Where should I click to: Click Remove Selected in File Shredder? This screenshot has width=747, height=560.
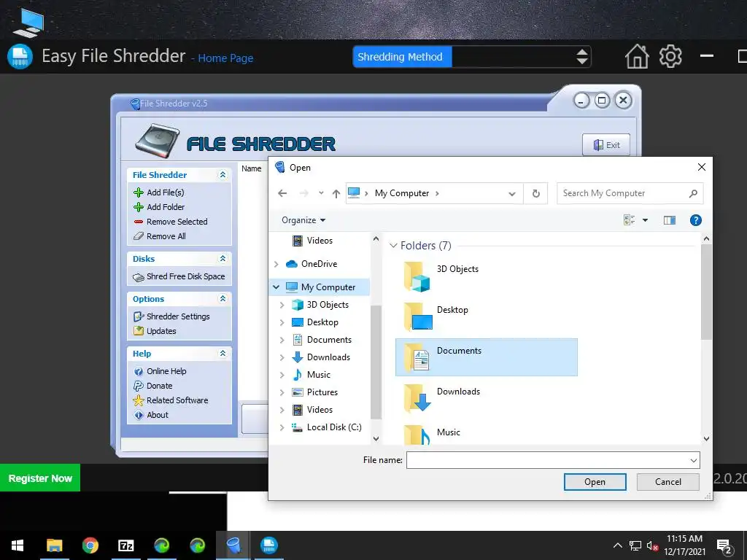click(x=177, y=222)
